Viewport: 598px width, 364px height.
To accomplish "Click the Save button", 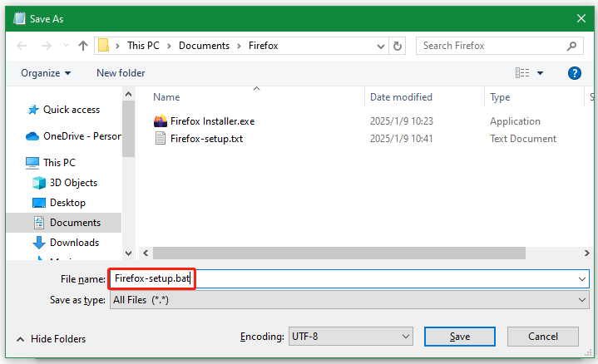I will coord(460,337).
